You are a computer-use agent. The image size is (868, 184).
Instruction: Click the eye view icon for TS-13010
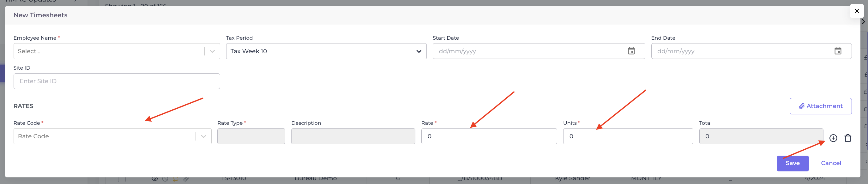coord(155,179)
